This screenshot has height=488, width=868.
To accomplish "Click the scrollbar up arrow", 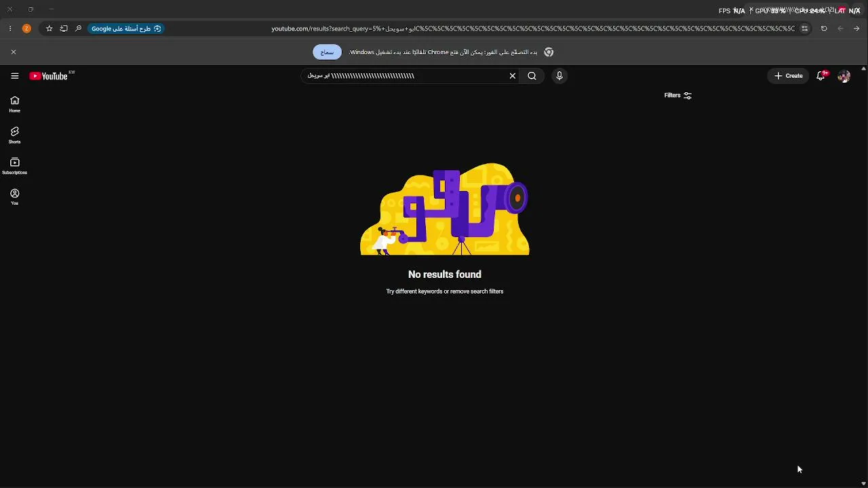I will (863, 68).
